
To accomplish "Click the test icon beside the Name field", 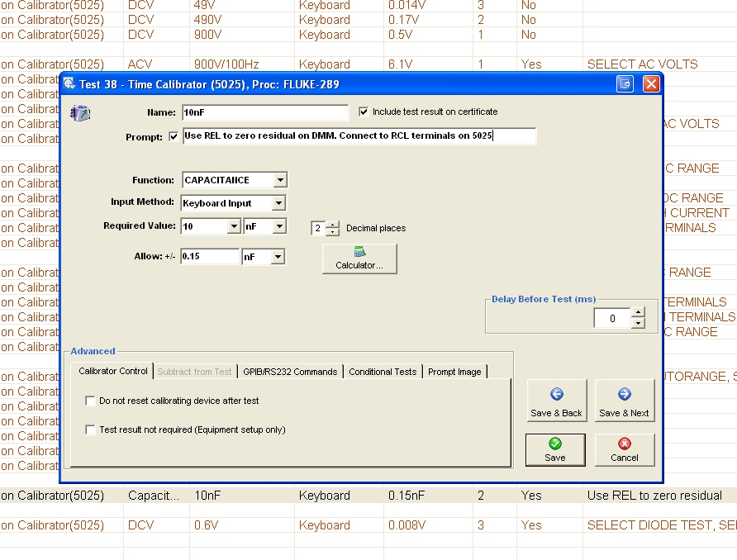I will 80,113.
